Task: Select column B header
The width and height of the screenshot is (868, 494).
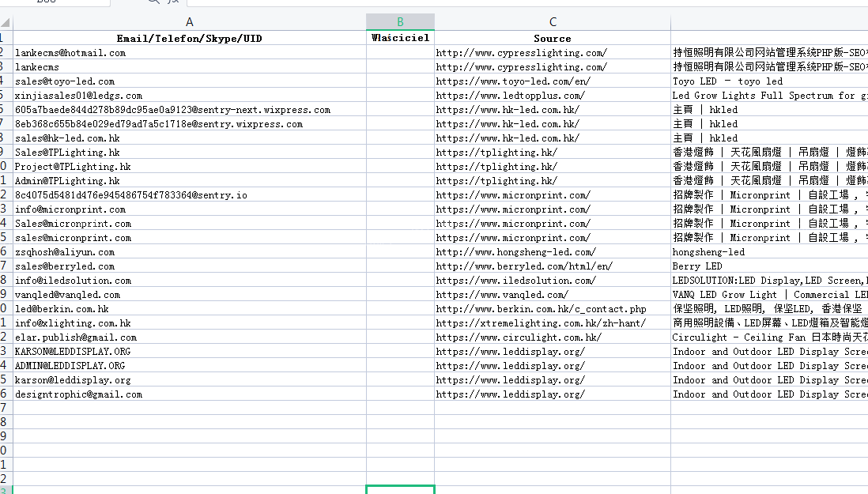Action: (x=400, y=22)
